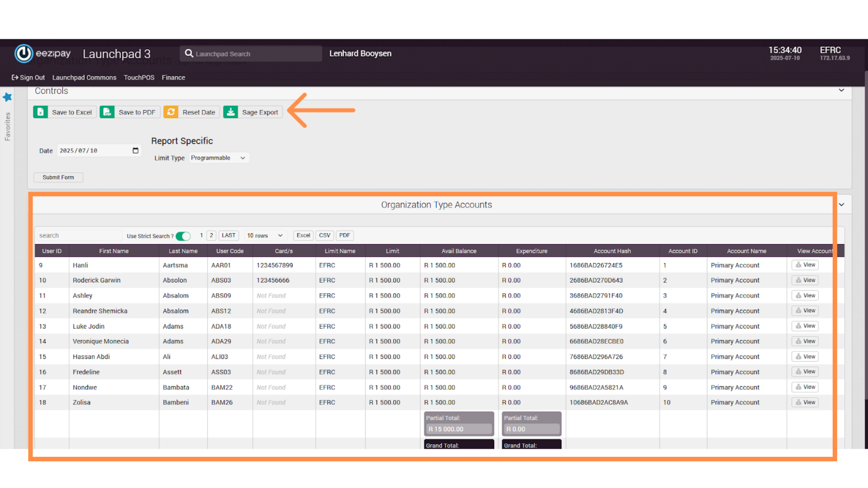Click the Reset Date button
This screenshot has height=488, width=868.
pos(192,112)
